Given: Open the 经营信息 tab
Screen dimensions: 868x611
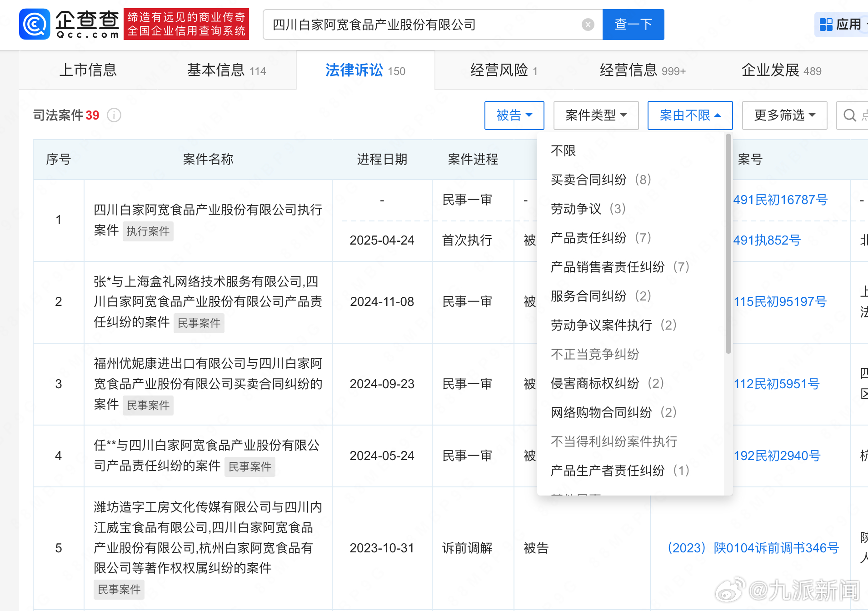Looking at the screenshot, I should click(643, 70).
